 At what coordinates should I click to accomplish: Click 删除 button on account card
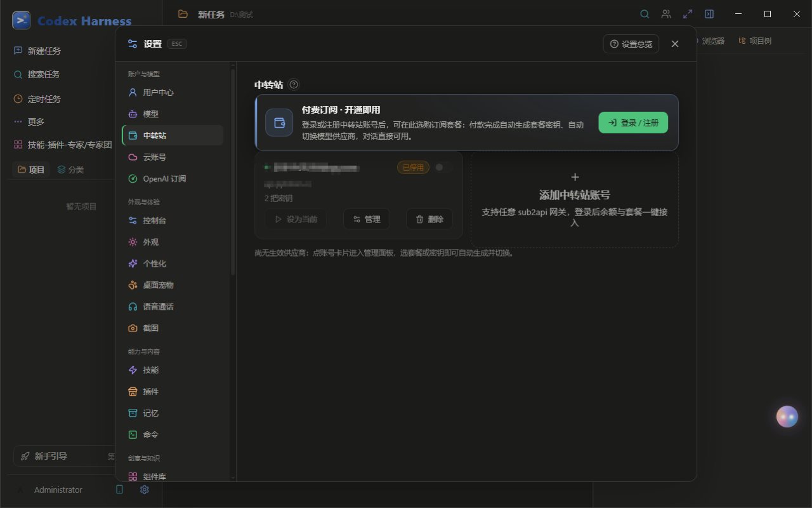coord(429,219)
